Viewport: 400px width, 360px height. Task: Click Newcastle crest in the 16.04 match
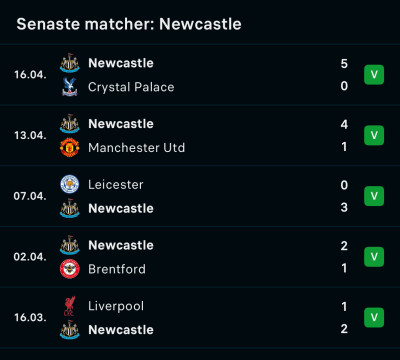(70, 63)
